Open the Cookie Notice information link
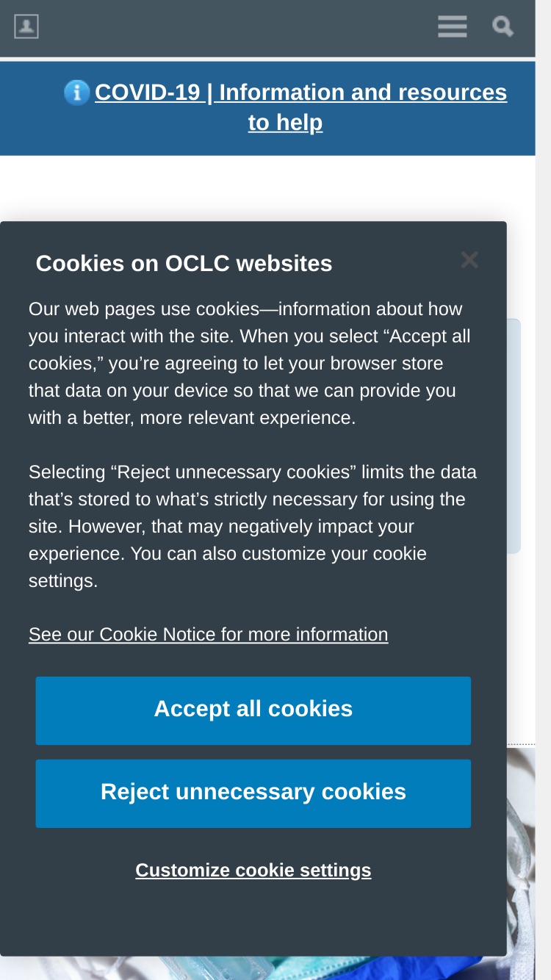Screen dimensions: 551x980 [208, 634]
